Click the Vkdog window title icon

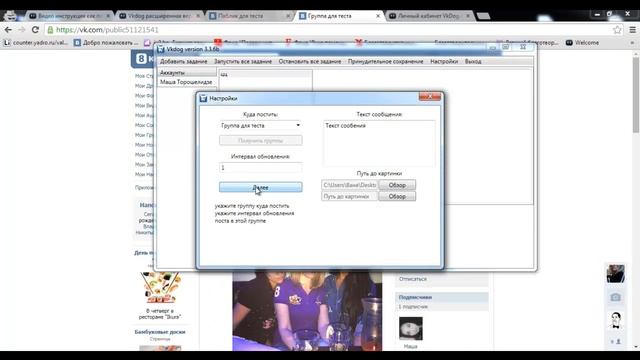pos(161,49)
